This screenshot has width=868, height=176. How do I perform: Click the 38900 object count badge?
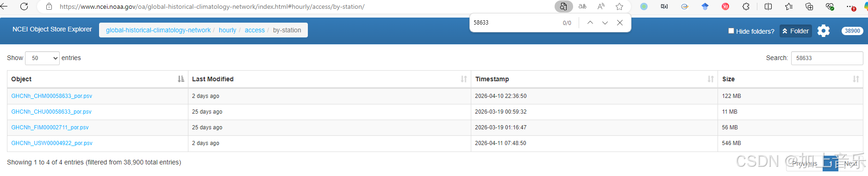[852, 31]
